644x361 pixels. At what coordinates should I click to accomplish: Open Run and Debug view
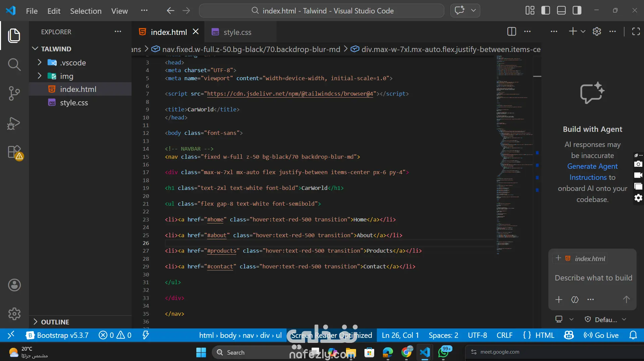(x=14, y=123)
